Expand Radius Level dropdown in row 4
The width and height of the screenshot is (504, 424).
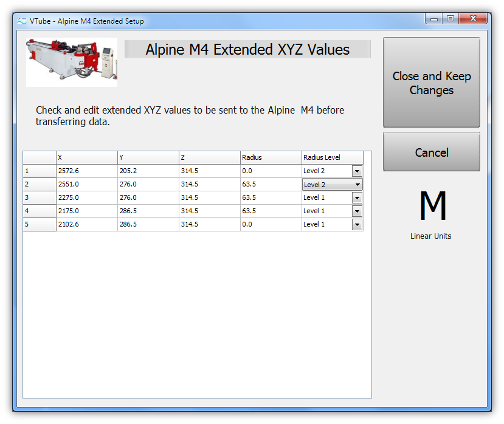click(x=357, y=211)
